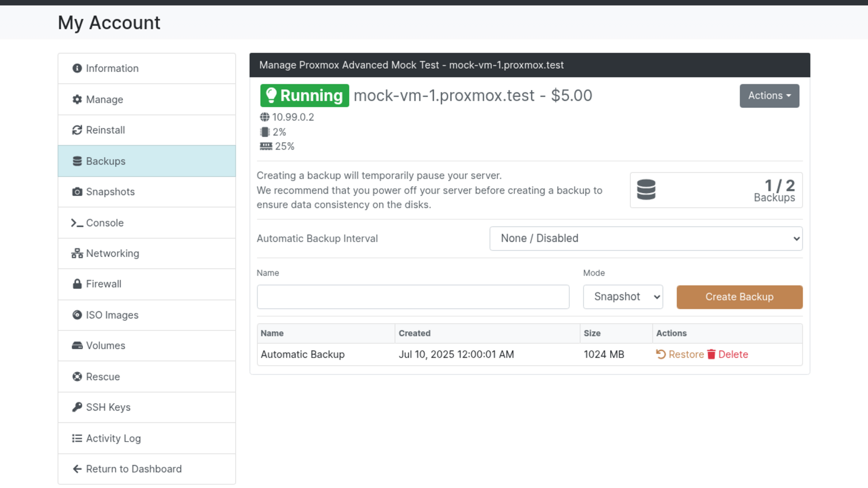Open the Automatic Backup Interval dropdown
The width and height of the screenshot is (868, 488).
[646, 239]
